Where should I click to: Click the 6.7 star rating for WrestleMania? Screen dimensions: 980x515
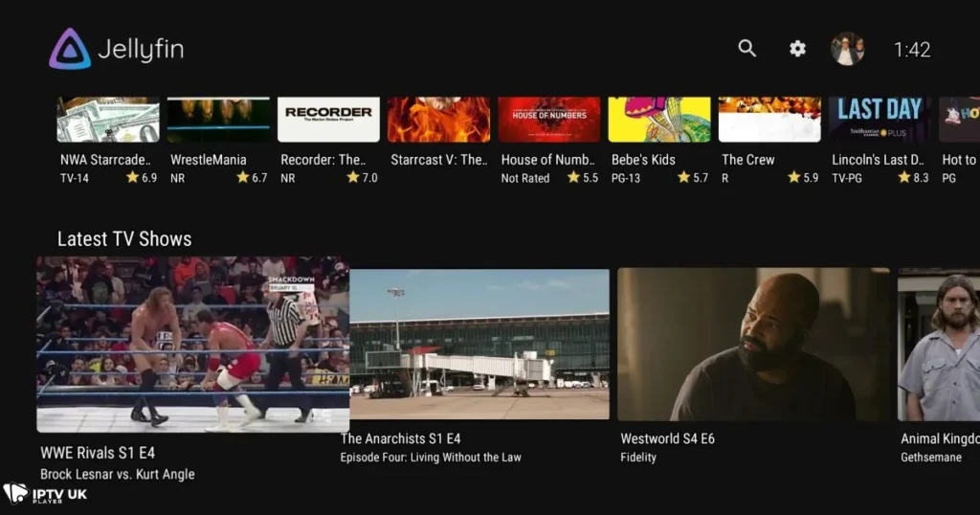click(x=252, y=177)
